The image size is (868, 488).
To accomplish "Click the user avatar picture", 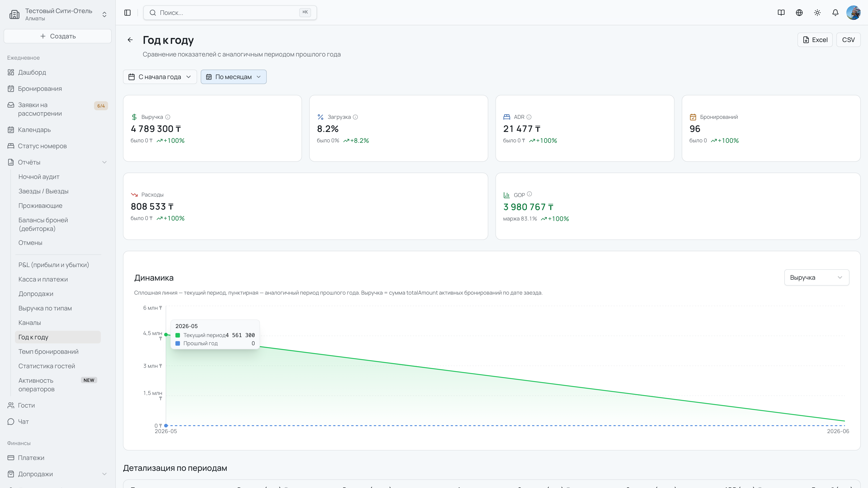I will [x=854, y=12].
